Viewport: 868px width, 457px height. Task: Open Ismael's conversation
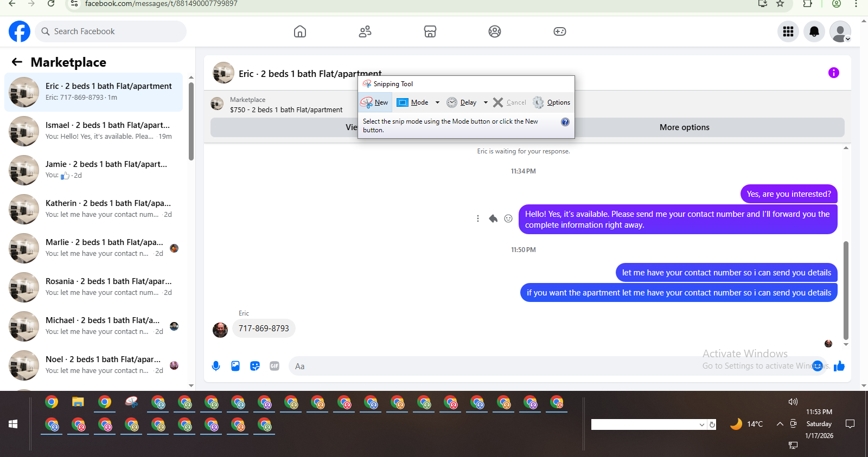(x=93, y=131)
